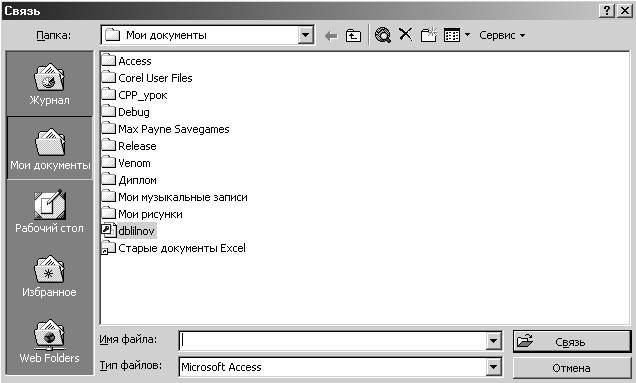
Task: Select the Мои музыкальные записи folder
Action: pyautogui.click(x=174, y=197)
